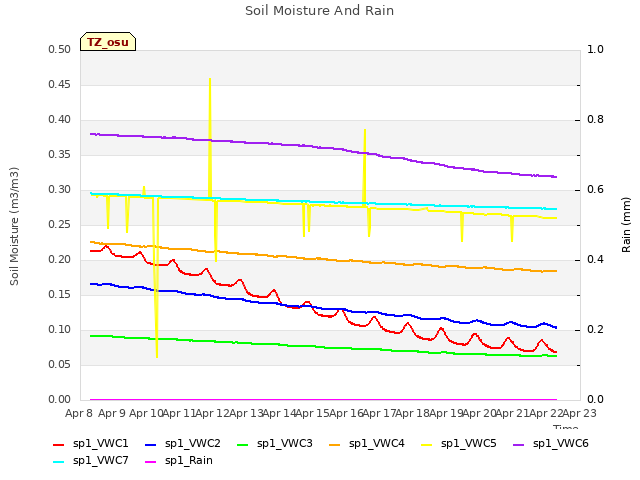The image size is (640, 480).
Task: Click the 0.45 left axis tick label
Action: [60, 84]
